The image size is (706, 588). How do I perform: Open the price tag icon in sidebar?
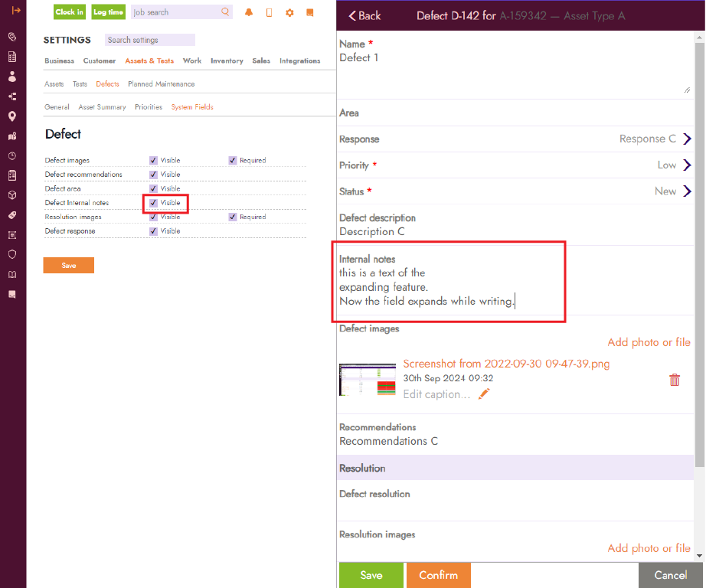12,215
